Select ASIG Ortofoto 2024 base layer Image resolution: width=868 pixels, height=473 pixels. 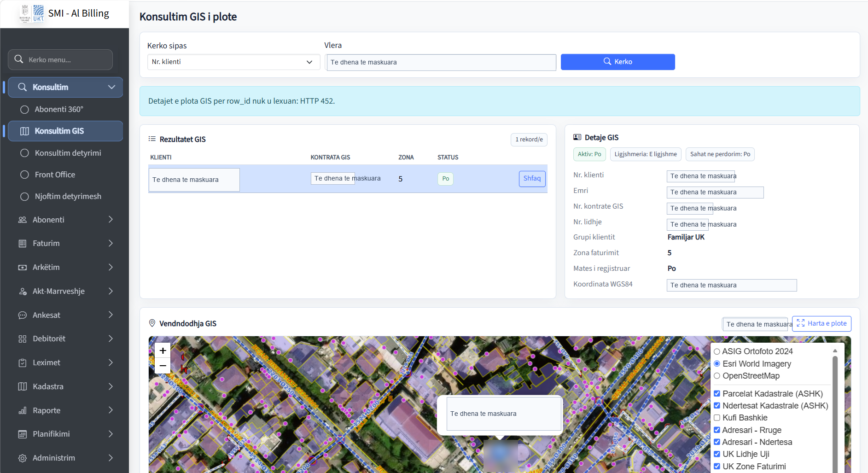[717, 351]
